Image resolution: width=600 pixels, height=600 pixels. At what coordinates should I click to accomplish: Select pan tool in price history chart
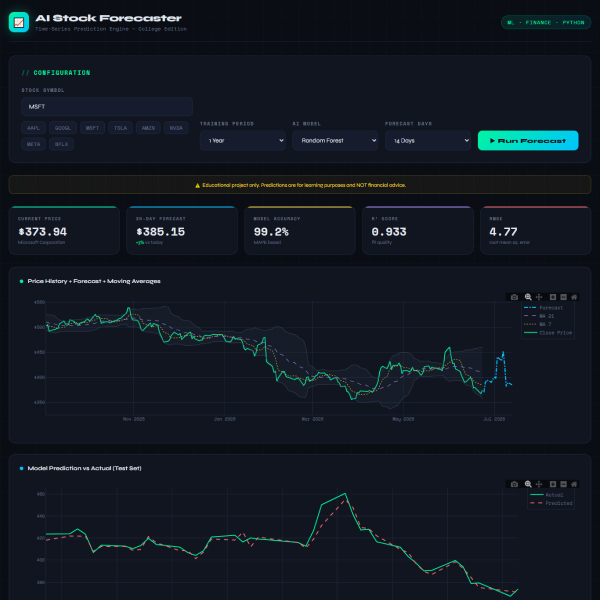(539, 297)
